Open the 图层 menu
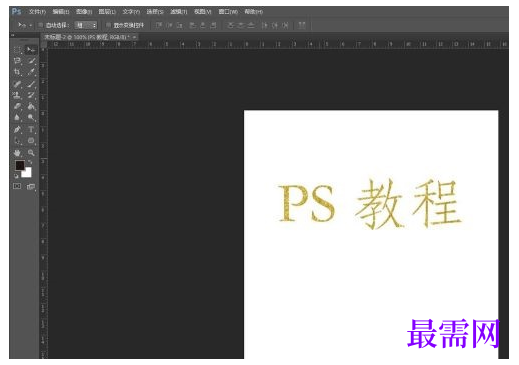Screen dimensions: 519x365 (x=107, y=12)
